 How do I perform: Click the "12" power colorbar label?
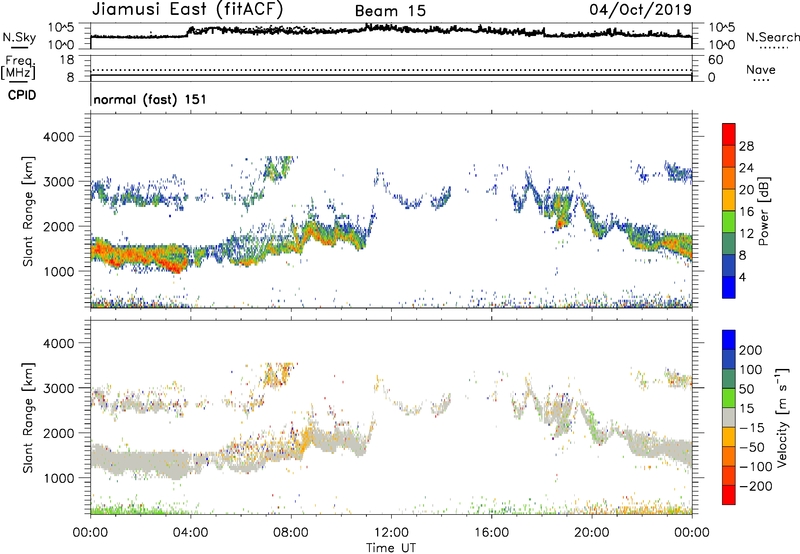tap(746, 234)
